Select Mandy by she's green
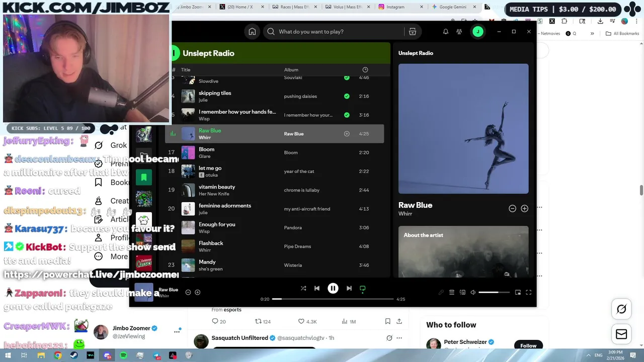 pos(275,265)
